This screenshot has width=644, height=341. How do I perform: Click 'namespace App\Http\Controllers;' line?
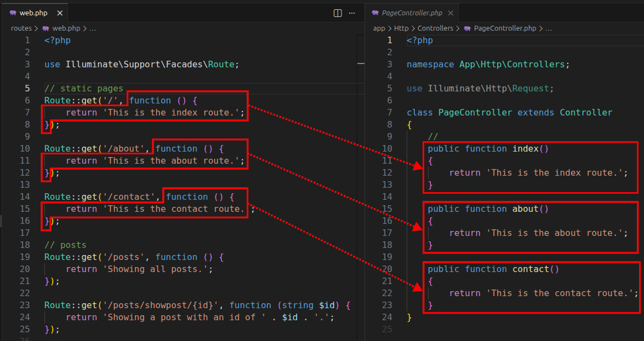[488, 65]
